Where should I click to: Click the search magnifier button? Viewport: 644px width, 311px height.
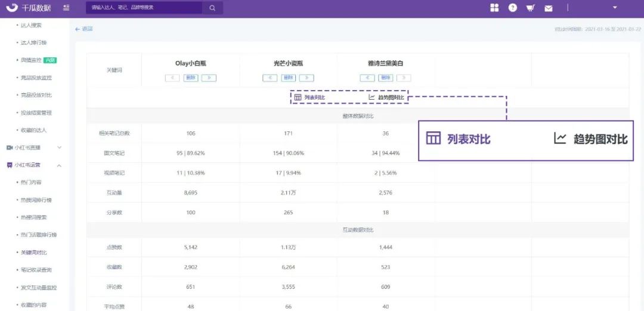(212, 8)
